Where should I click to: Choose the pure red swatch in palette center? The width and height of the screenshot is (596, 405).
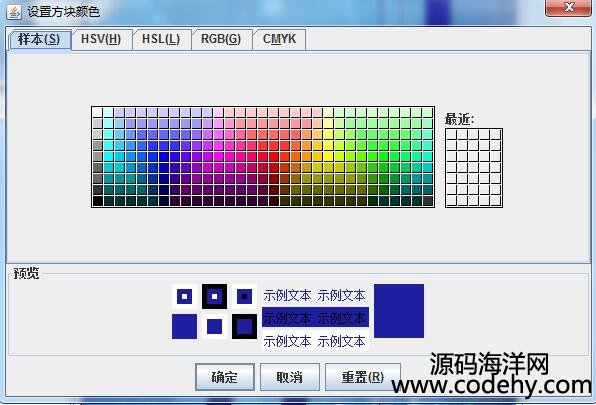pyautogui.click(x=274, y=157)
